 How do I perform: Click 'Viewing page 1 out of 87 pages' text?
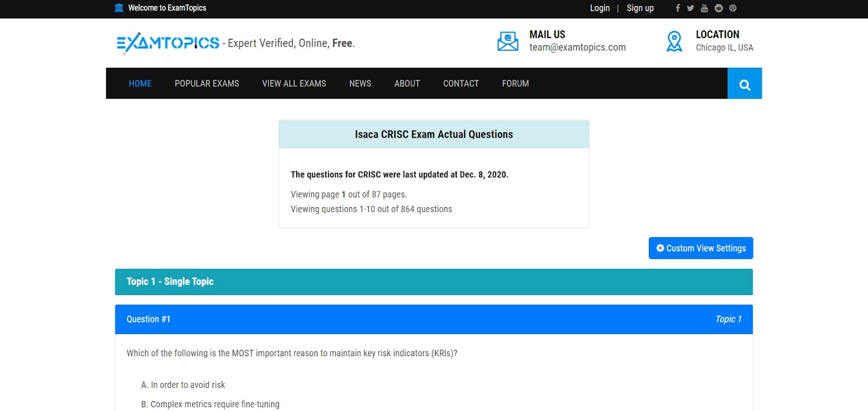[x=349, y=195]
